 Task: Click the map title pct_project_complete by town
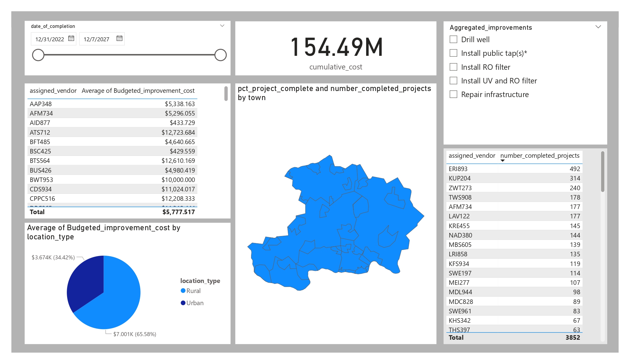click(334, 93)
